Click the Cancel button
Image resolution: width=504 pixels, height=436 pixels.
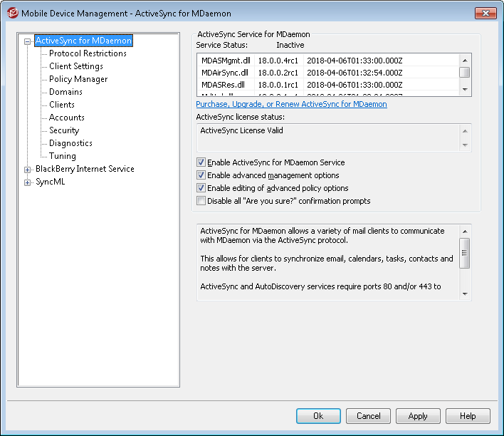click(x=368, y=416)
